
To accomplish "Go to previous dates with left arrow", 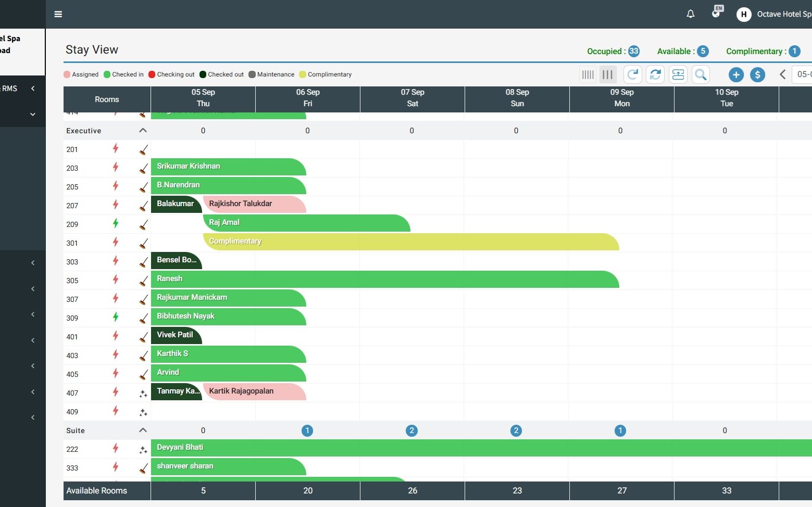I will click(x=782, y=74).
